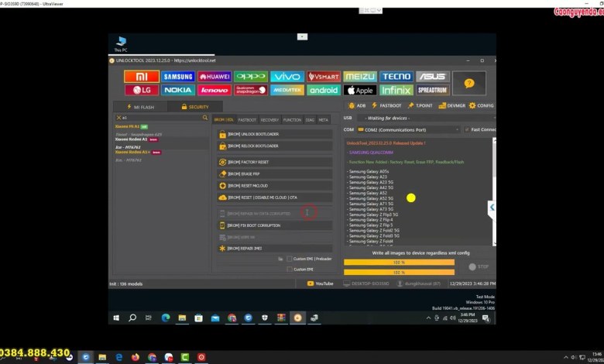Select the FUNCTION tab
Viewport: 604px width, 364px height.
point(293,120)
